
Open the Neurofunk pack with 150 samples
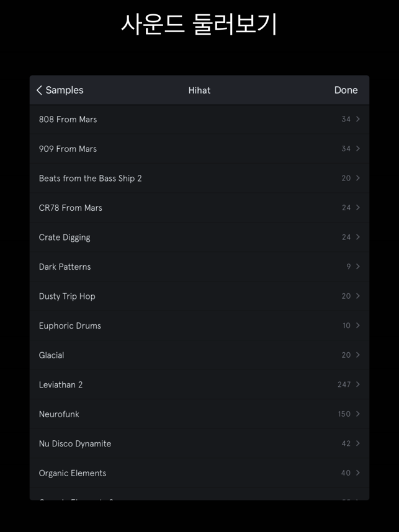click(x=199, y=414)
